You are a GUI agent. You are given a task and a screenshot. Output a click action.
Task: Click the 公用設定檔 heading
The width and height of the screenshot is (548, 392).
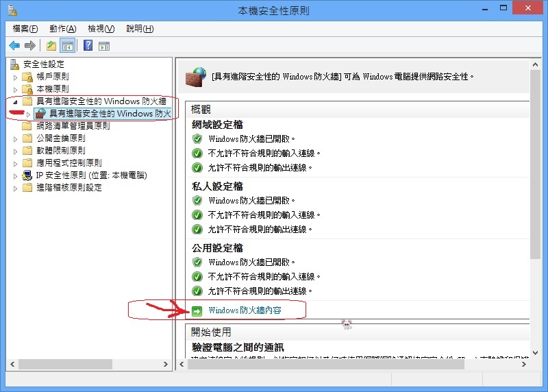pyautogui.click(x=217, y=248)
